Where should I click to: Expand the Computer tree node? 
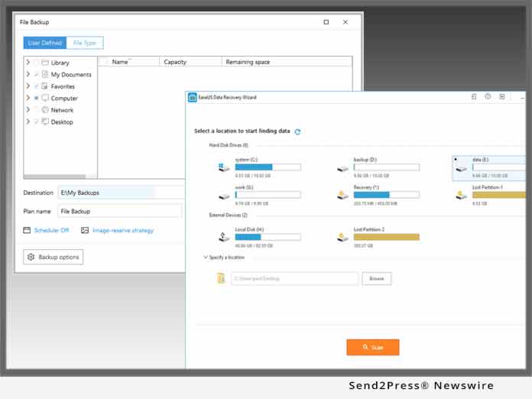click(28, 99)
